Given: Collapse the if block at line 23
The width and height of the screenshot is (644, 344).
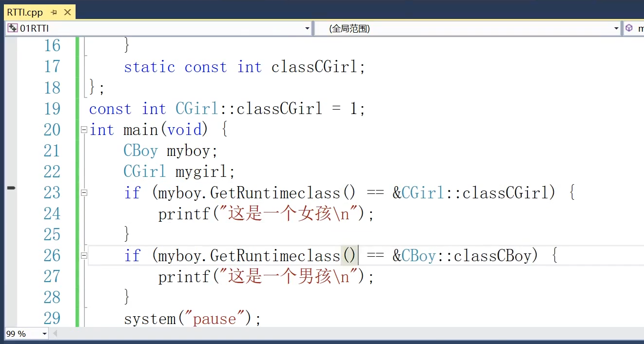Looking at the screenshot, I should (84, 193).
